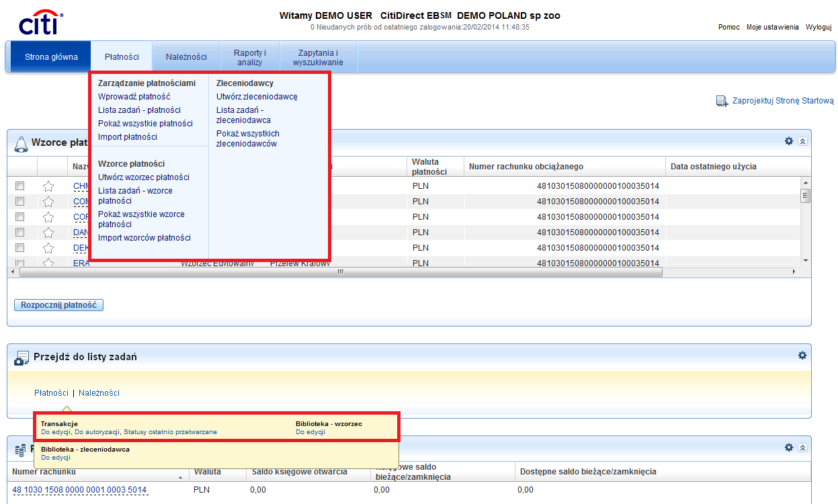This screenshot has height=504, width=838.
Task: Tick the checkbox for the ERA template row
Action: coord(19,263)
